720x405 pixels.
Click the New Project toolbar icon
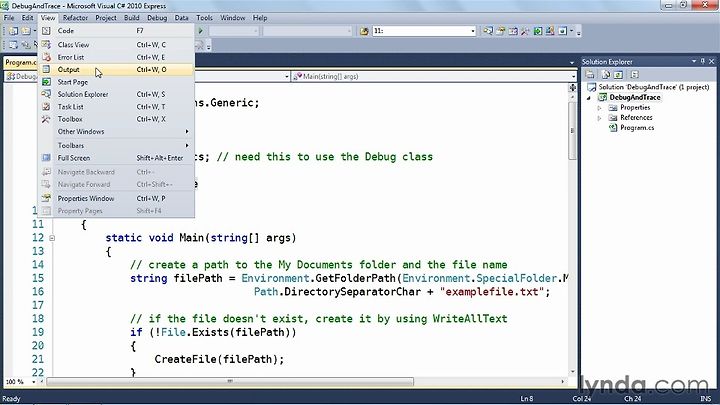[13, 31]
